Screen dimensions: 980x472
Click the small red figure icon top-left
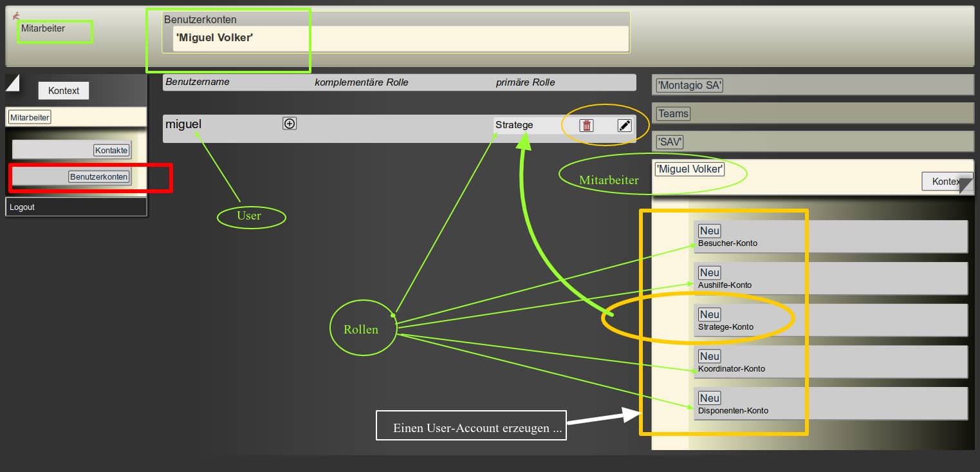click(x=17, y=16)
